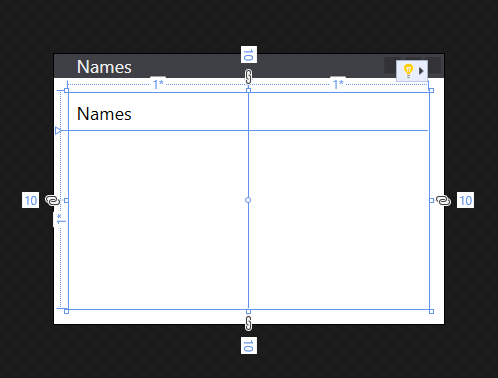Click the bottom-right corner resize handle of the grid
Viewport: 498px width, 378px height.
click(x=431, y=311)
